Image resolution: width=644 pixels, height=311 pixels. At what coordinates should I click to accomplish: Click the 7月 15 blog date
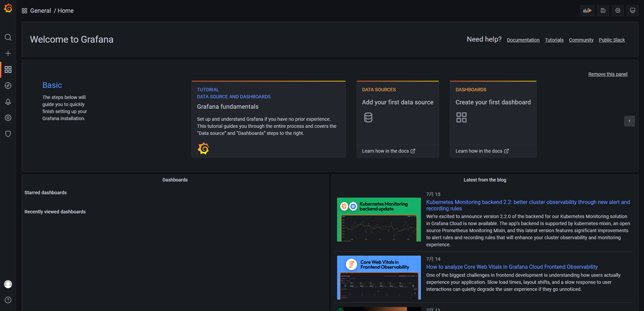[433, 194]
